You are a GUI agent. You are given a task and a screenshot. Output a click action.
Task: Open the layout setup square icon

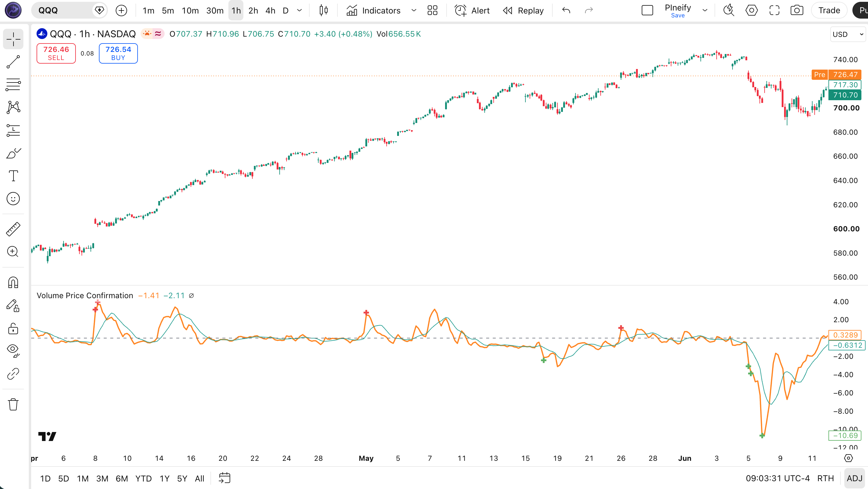(647, 10)
